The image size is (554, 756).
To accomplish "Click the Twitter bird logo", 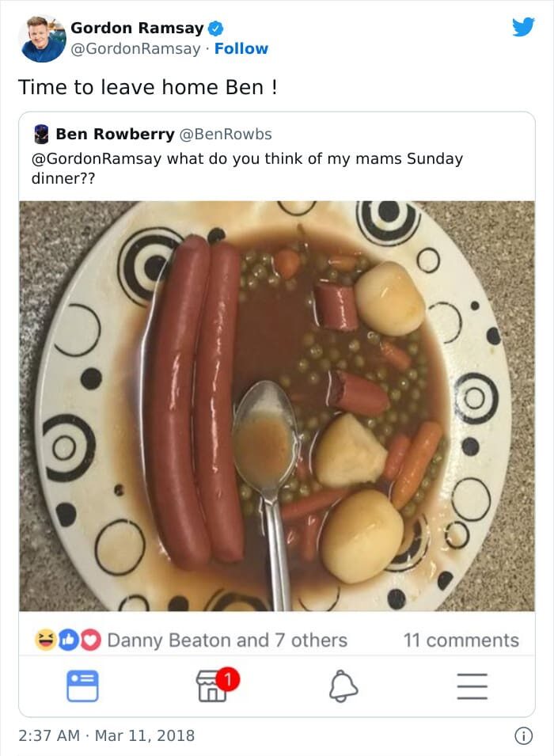I will click(523, 27).
